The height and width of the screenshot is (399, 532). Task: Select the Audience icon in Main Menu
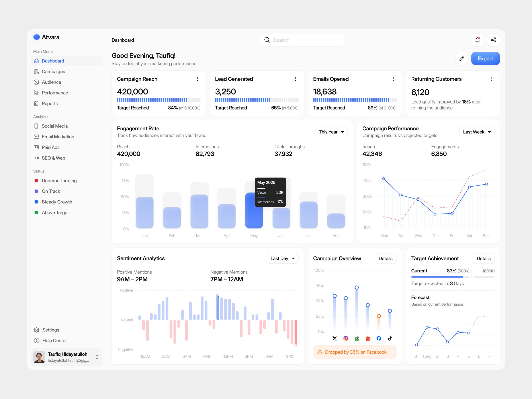point(36,82)
